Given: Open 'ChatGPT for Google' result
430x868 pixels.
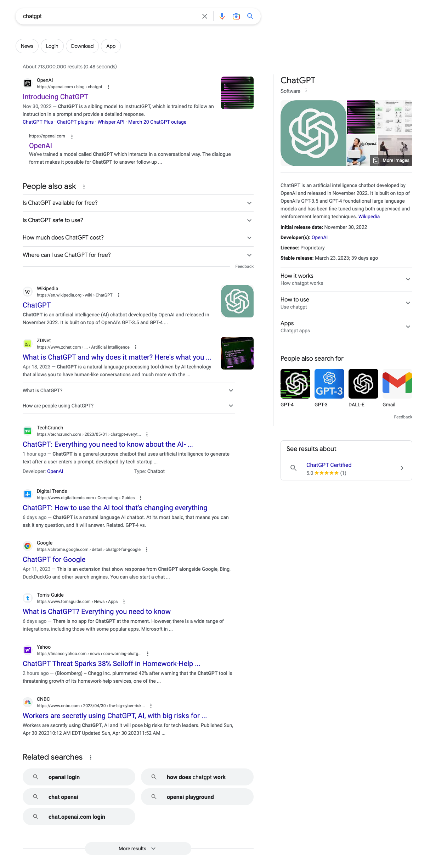Looking at the screenshot, I should [54, 559].
